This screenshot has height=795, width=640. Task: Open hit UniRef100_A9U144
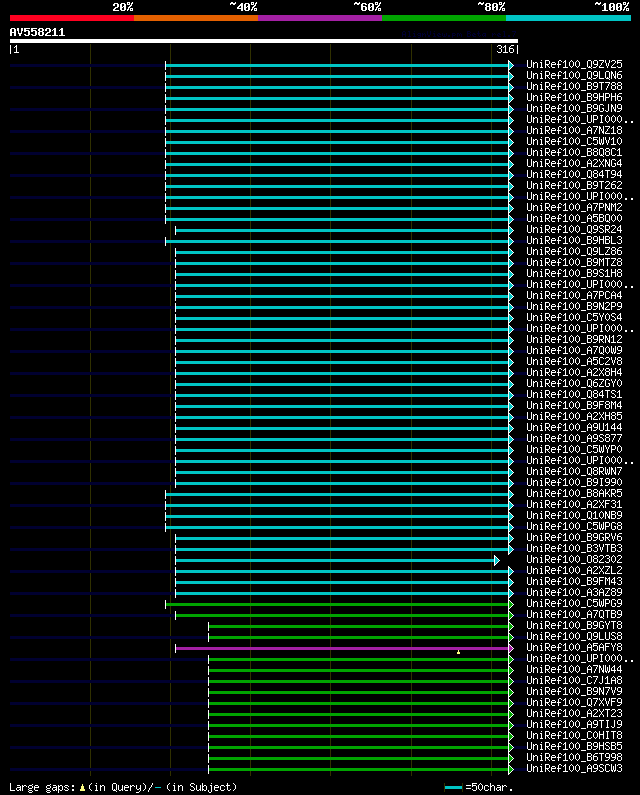[x=574, y=427]
